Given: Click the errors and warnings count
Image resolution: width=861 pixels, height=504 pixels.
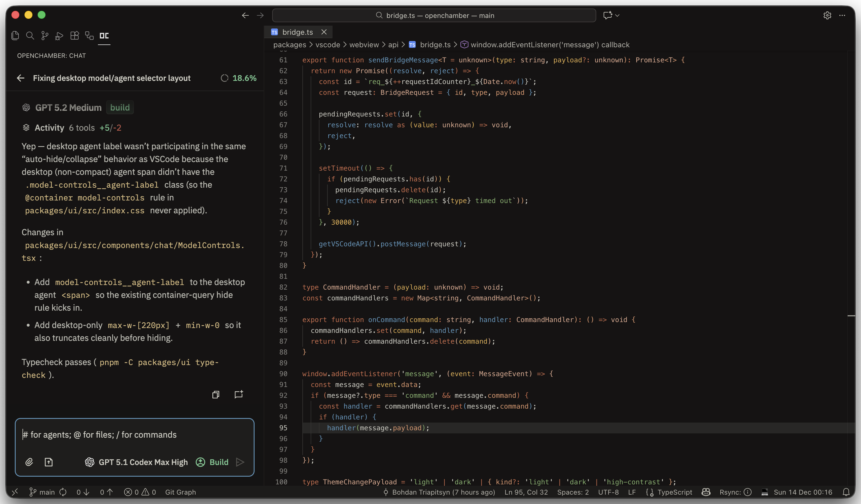Looking at the screenshot, I should tap(140, 492).
